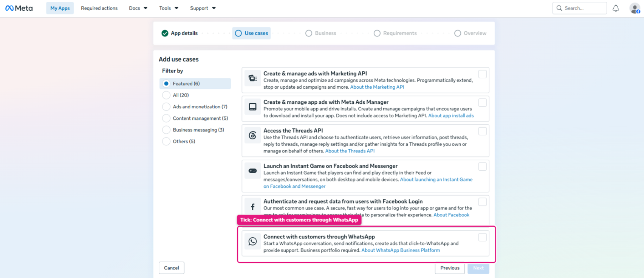644x278 pixels.
Task: Tick the Marketing API use case checkbox
Action: (x=482, y=74)
